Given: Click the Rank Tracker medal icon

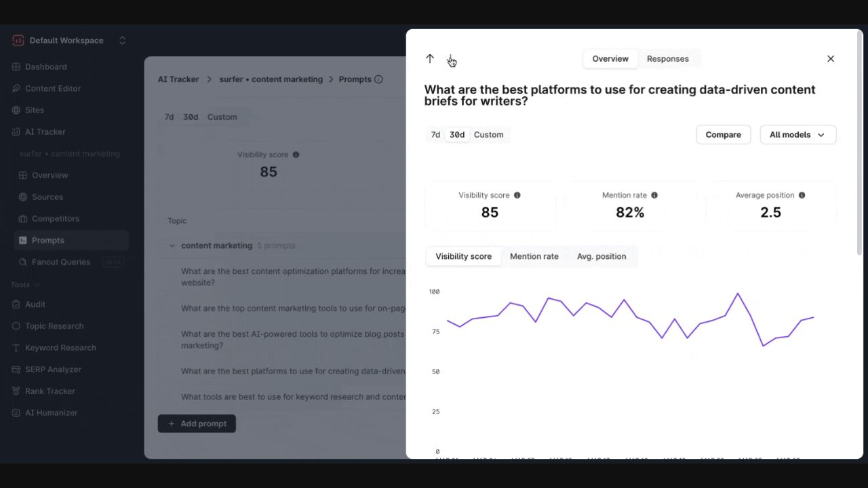Looking at the screenshot, I should (16, 391).
